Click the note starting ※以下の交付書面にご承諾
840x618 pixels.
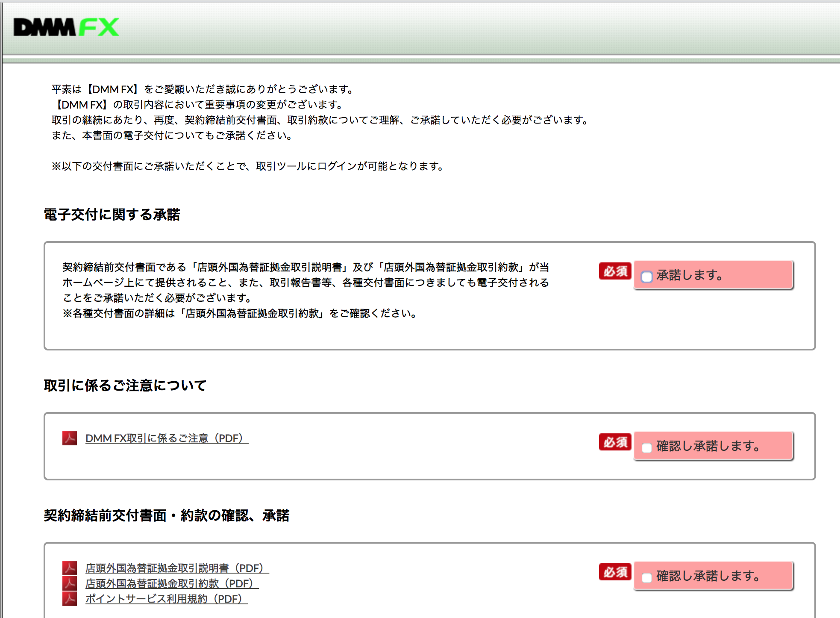[248, 166]
